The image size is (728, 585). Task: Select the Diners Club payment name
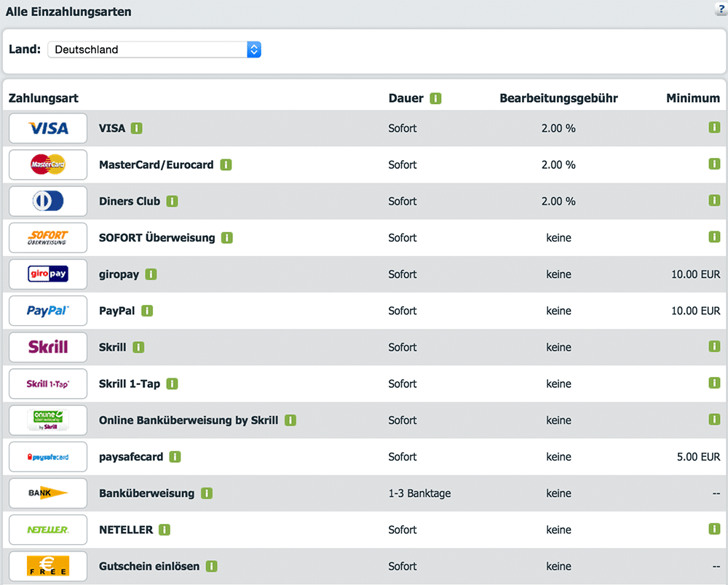click(x=130, y=202)
